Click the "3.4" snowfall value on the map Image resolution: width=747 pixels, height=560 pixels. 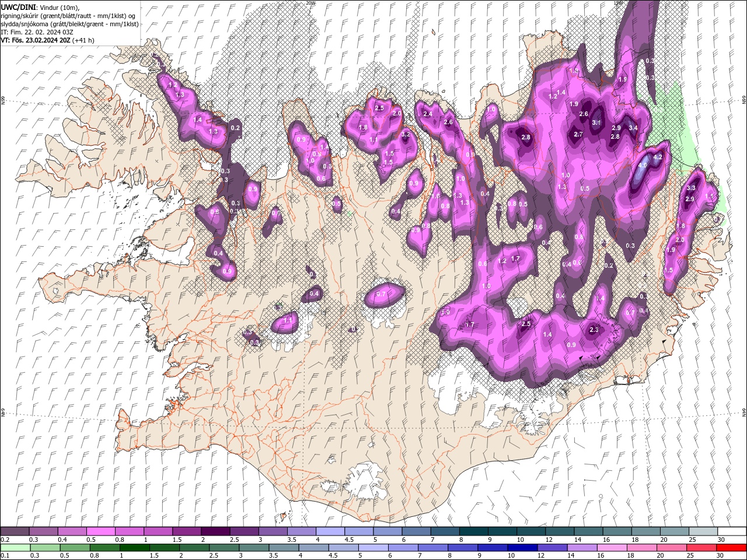[633, 128]
